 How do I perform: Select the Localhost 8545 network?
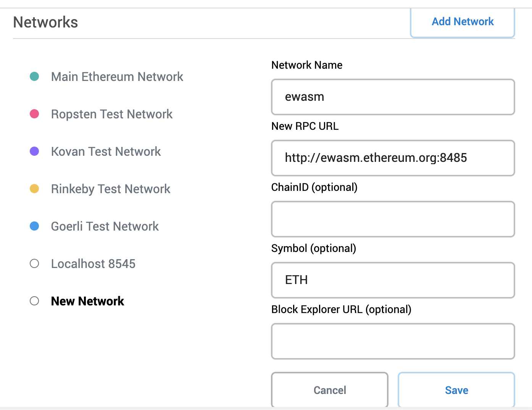tap(93, 264)
